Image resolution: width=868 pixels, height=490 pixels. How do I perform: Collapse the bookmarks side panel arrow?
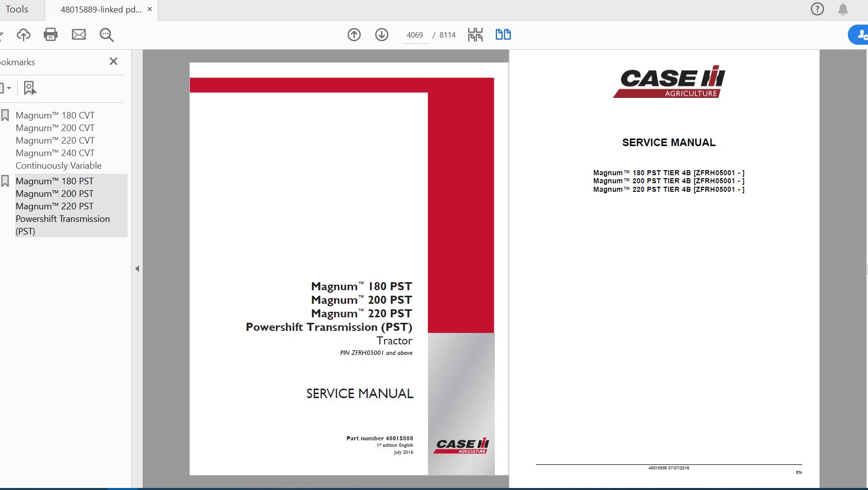tap(137, 269)
